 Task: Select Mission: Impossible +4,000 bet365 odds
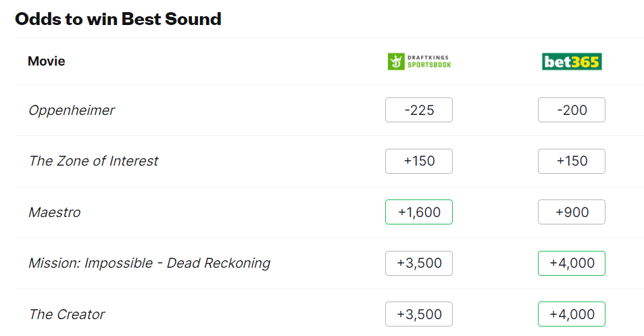tap(572, 263)
